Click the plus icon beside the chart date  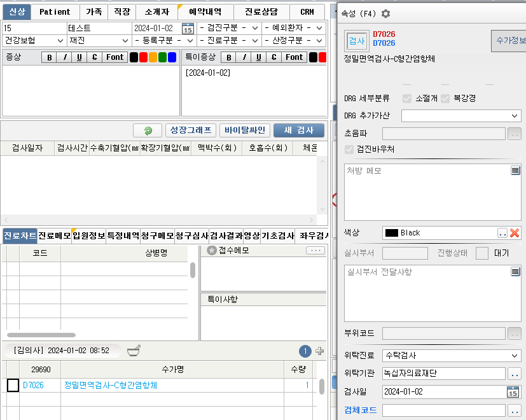tap(320, 351)
